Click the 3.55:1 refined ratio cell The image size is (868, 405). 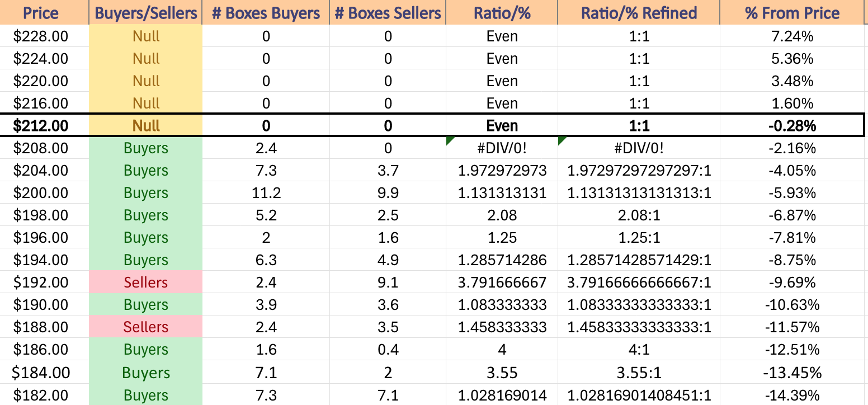(639, 372)
